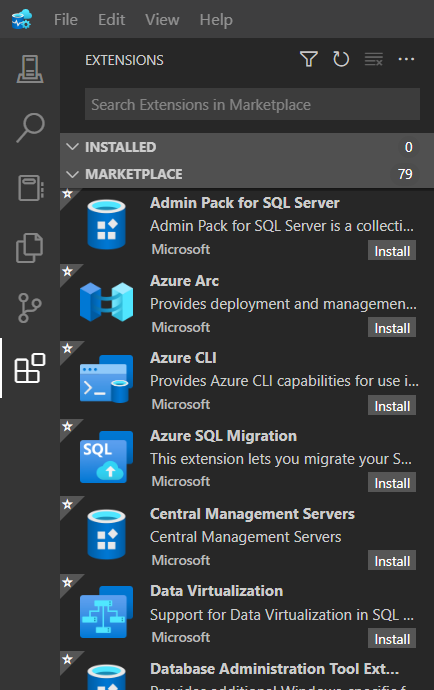Select the Database Administration Tool Ext... title
This screenshot has height=690, width=434.
pos(274,668)
